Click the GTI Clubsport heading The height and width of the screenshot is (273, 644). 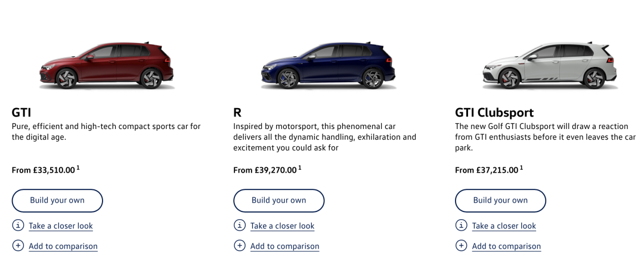point(494,112)
